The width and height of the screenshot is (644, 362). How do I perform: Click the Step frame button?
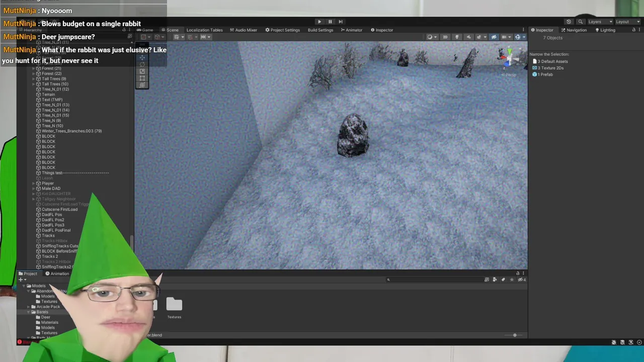(x=341, y=22)
